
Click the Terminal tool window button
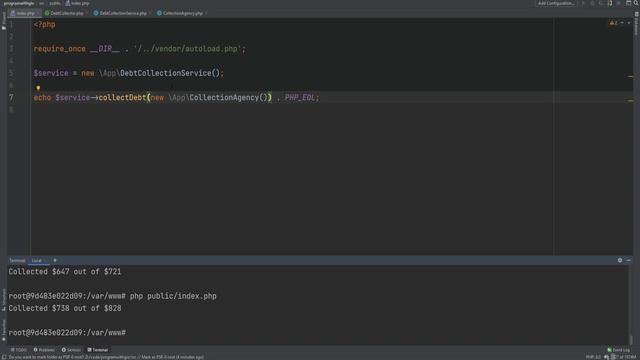(x=98, y=350)
